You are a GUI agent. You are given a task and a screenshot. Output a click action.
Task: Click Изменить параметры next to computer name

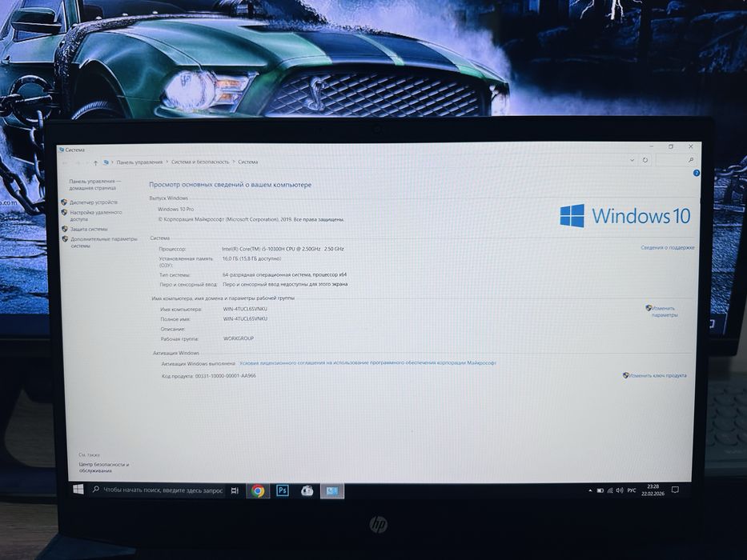point(664,311)
